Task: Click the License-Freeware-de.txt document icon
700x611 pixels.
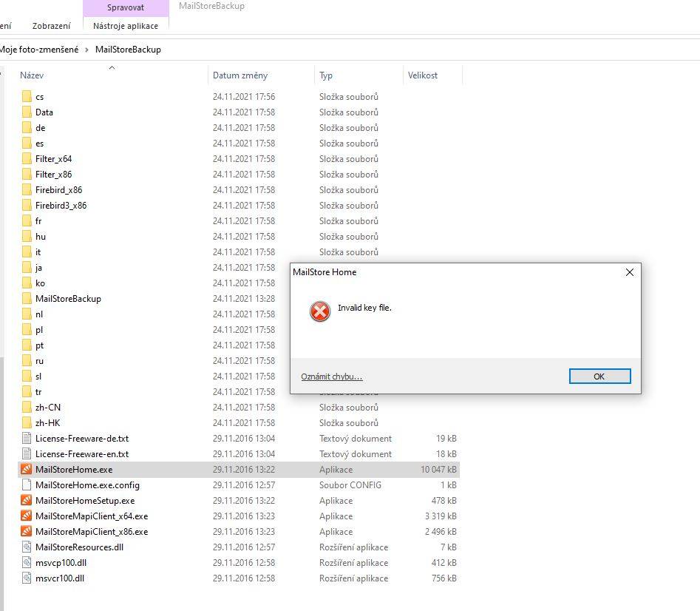Action: 27,438
